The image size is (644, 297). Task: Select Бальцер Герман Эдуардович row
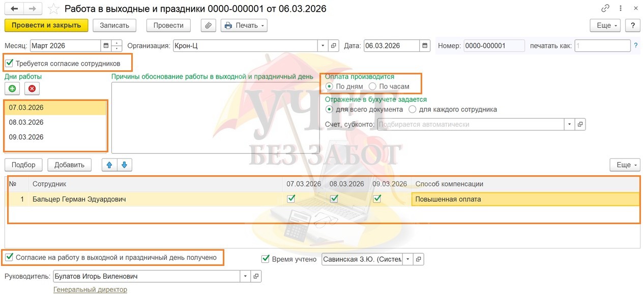(x=324, y=199)
